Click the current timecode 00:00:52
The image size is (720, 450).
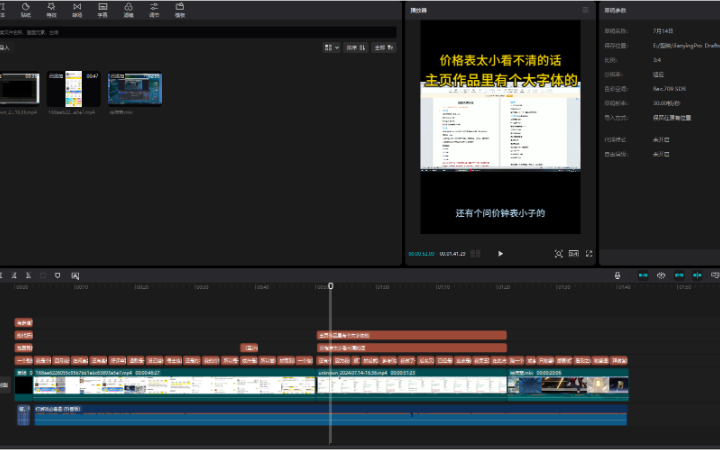click(421, 254)
